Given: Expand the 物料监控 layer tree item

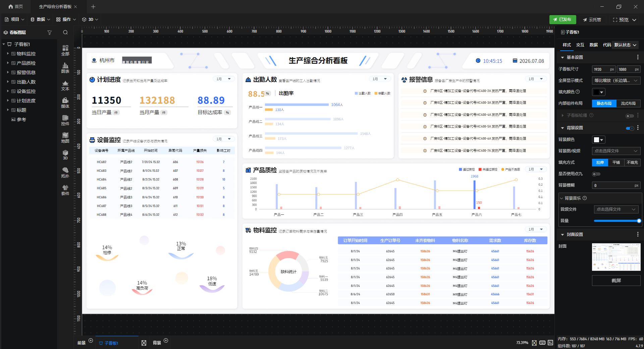Looking at the screenshot, I should [x=8, y=53].
